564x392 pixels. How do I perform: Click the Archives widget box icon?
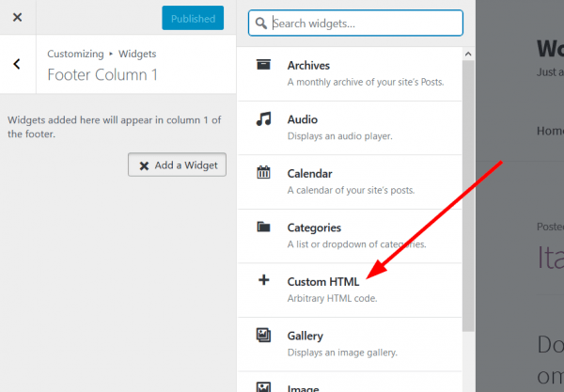coord(264,65)
